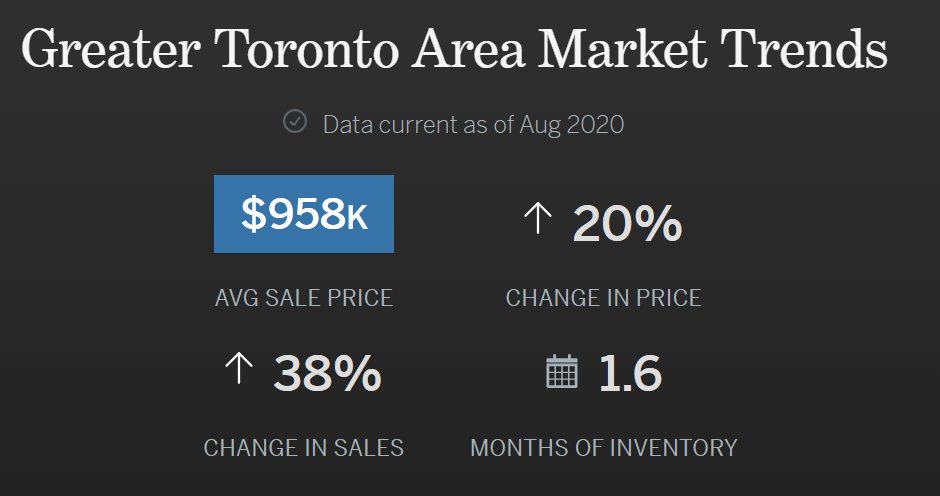This screenshot has height=496, width=940.
Task: Click the 1.6 months inventory value
Action: click(x=630, y=374)
